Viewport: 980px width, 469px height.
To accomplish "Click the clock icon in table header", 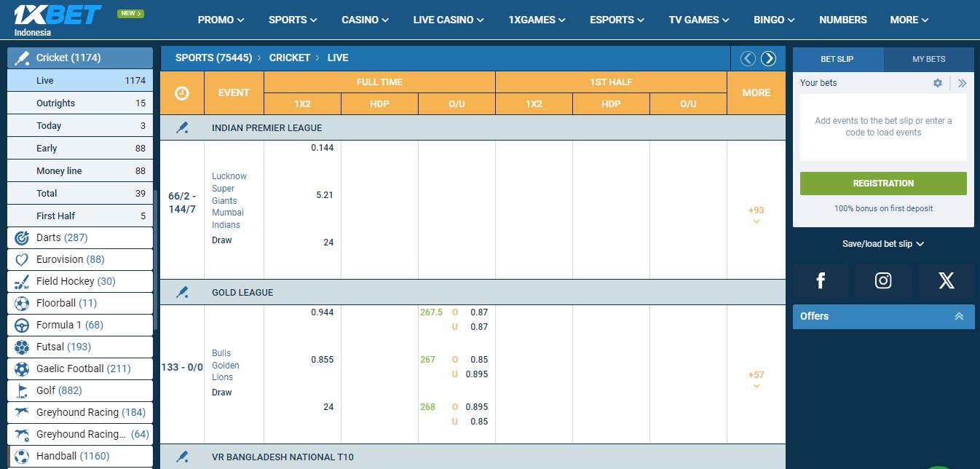I will [182, 92].
